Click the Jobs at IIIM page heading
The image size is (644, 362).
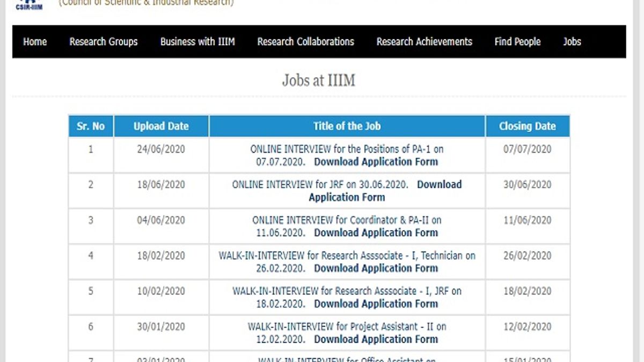320,80
